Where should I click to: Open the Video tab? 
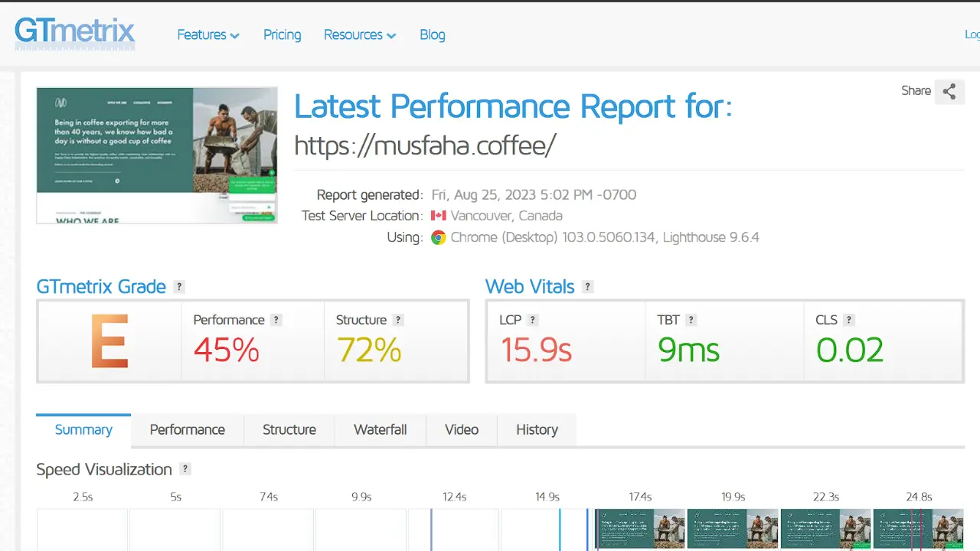click(462, 430)
